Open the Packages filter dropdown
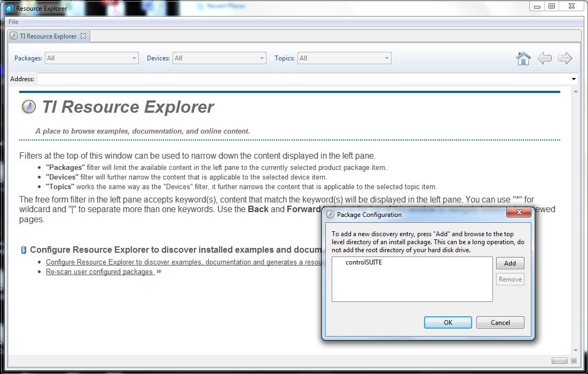The image size is (588, 374). (91, 58)
